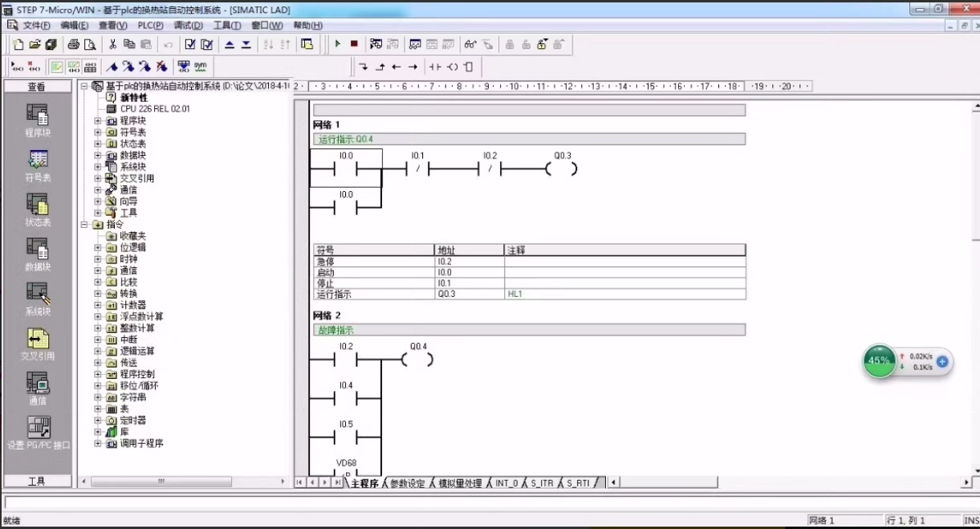Select the 新特性 tree item
Viewport: 980px width, 529px height.
(x=134, y=97)
